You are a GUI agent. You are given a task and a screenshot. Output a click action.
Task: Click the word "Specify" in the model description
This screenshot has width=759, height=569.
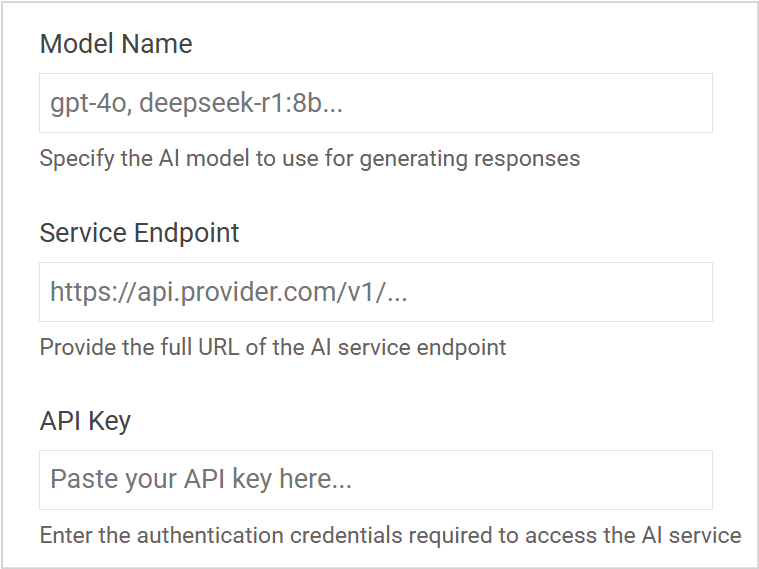[70, 158]
